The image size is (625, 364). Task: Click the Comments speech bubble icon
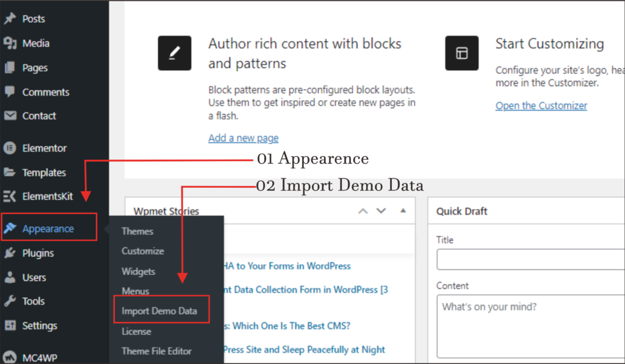point(10,91)
